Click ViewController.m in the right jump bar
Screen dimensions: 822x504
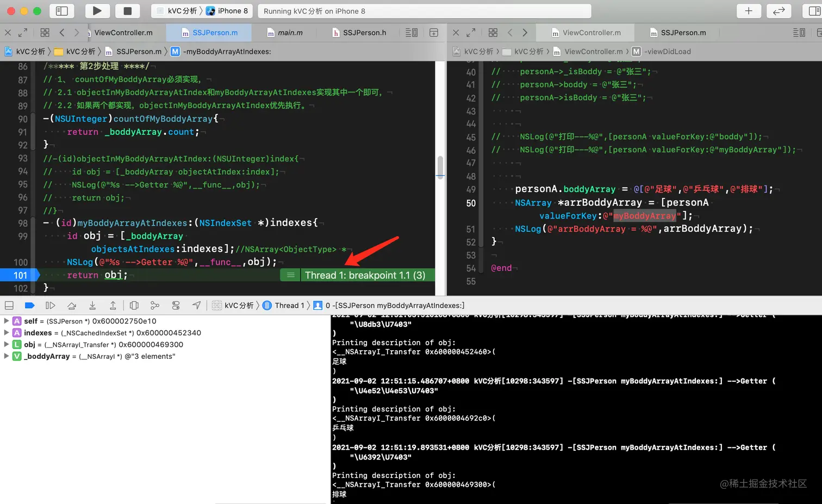point(587,52)
